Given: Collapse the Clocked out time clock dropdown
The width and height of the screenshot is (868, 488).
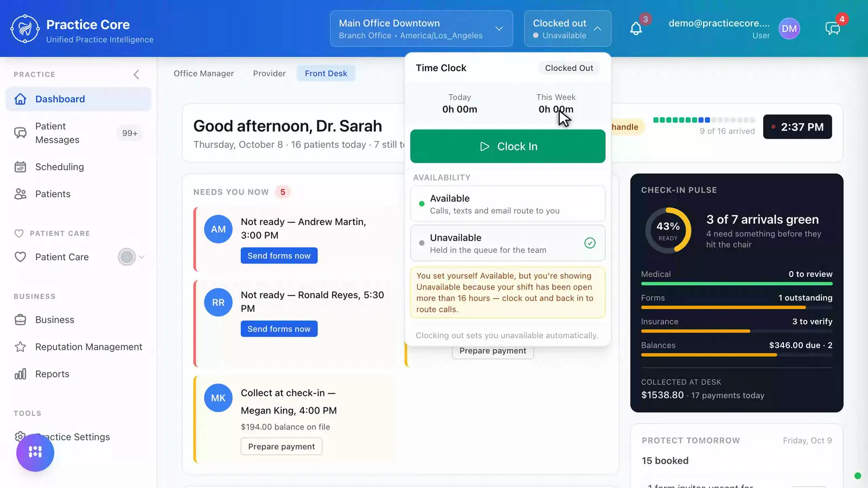Looking at the screenshot, I should tap(567, 29).
